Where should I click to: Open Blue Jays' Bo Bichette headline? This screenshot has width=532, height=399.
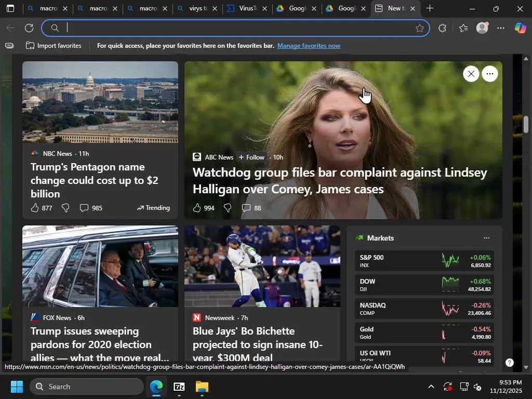pyautogui.click(x=258, y=344)
